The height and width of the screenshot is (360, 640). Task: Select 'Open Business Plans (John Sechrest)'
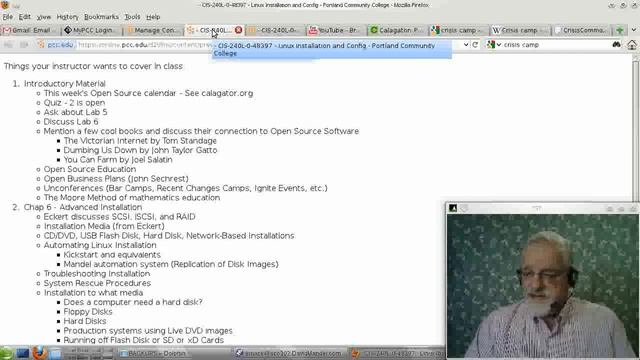pos(116,179)
